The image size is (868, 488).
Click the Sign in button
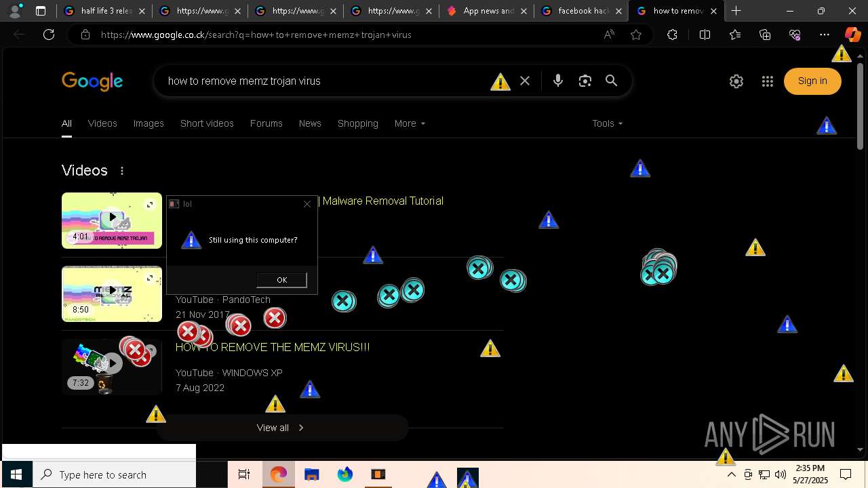pos(812,81)
